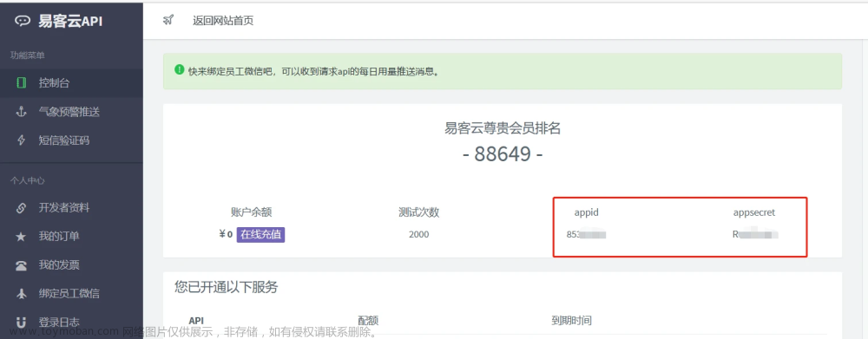Click the link icon beside 开发者资料

(21, 208)
